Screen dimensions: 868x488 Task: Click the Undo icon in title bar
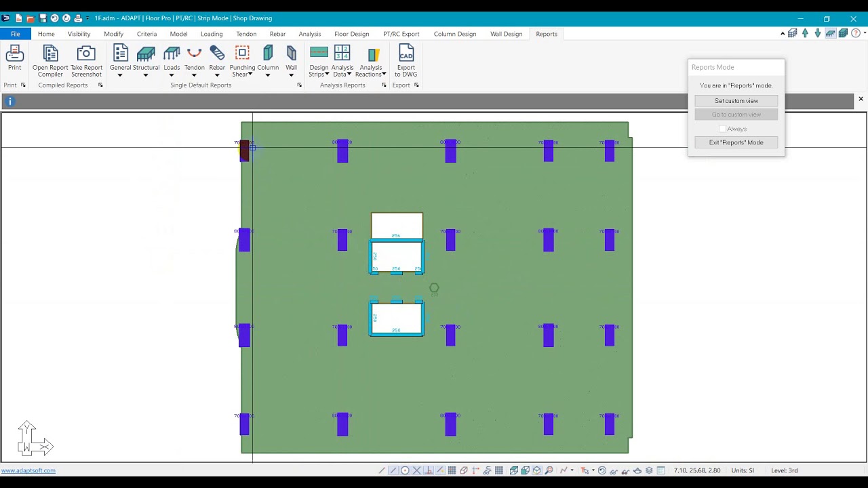(54, 18)
